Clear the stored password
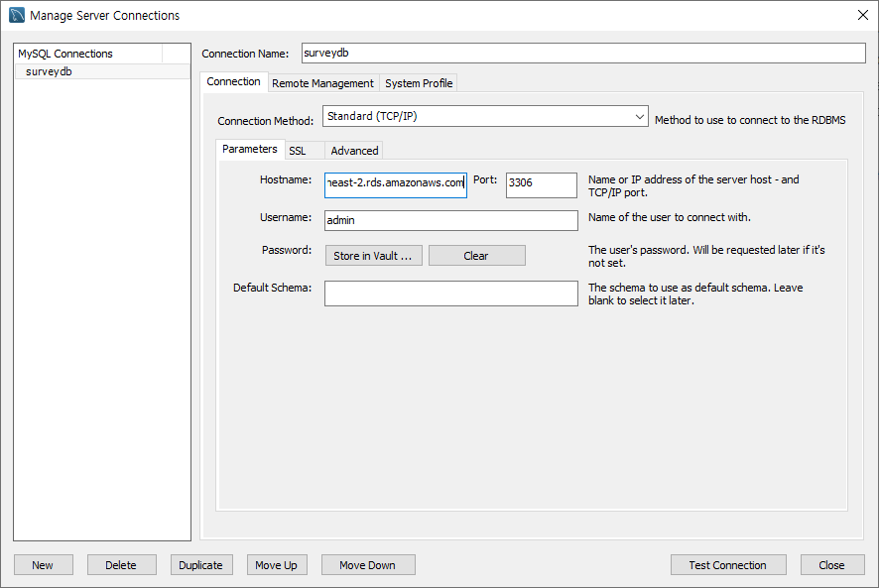Viewport: 879px width, 588px height. [477, 256]
